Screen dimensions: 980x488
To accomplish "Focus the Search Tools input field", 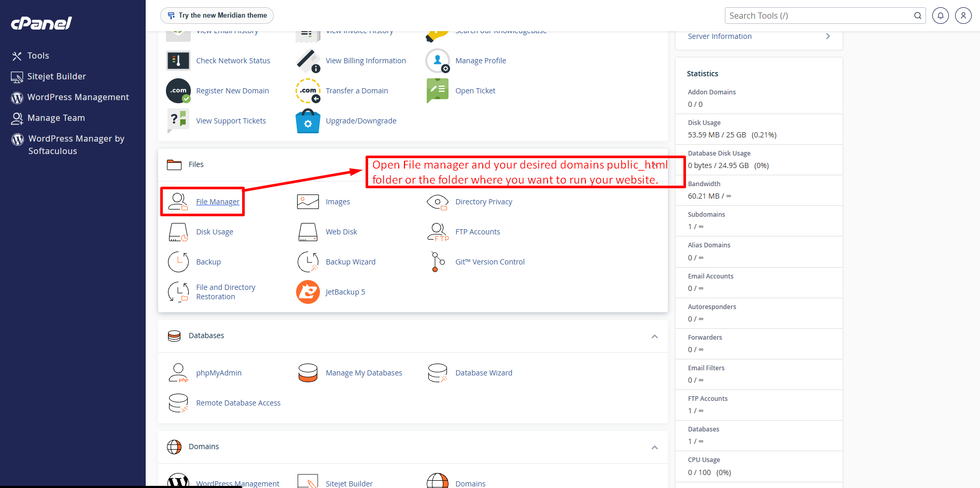I will [818, 16].
